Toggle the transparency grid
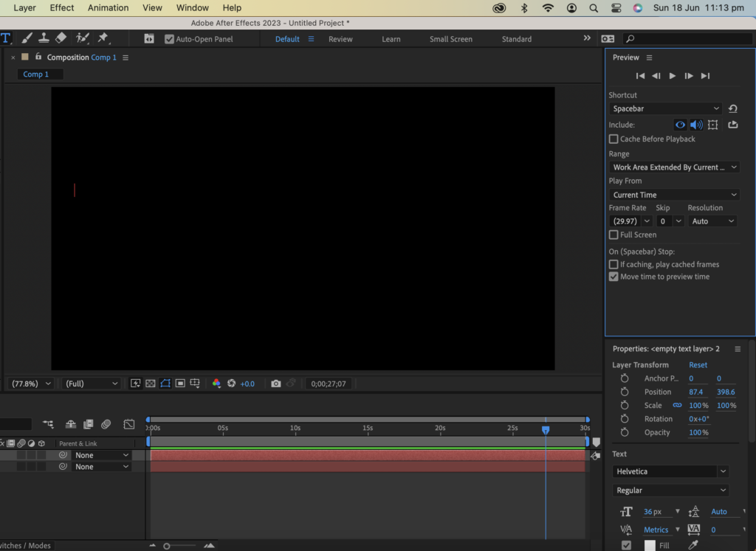756x551 pixels. [151, 384]
